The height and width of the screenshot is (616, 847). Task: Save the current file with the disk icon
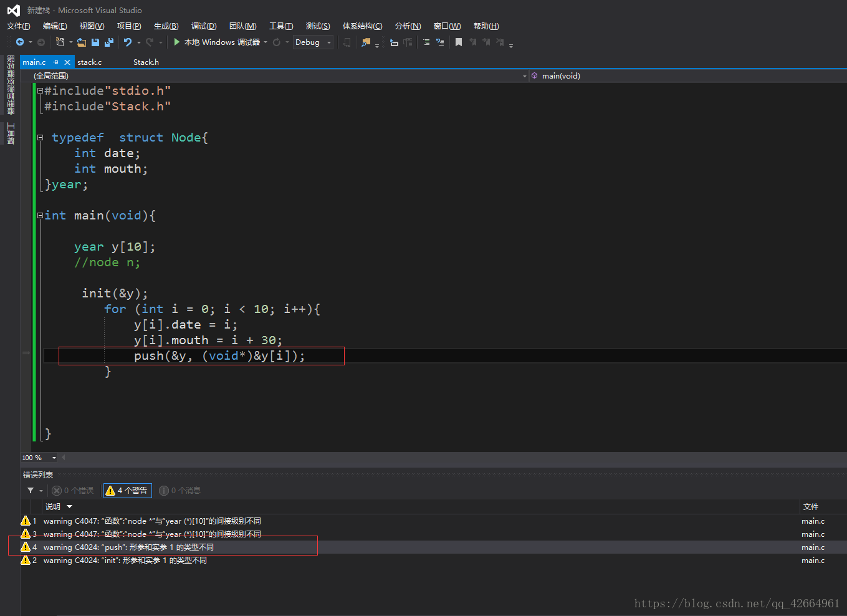95,42
